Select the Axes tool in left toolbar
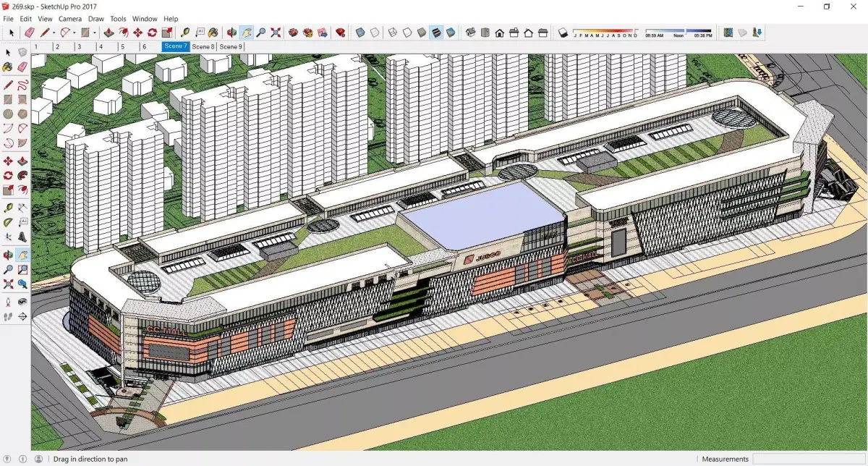This screenshot has height=466, width=868. [x=8, y=237]
